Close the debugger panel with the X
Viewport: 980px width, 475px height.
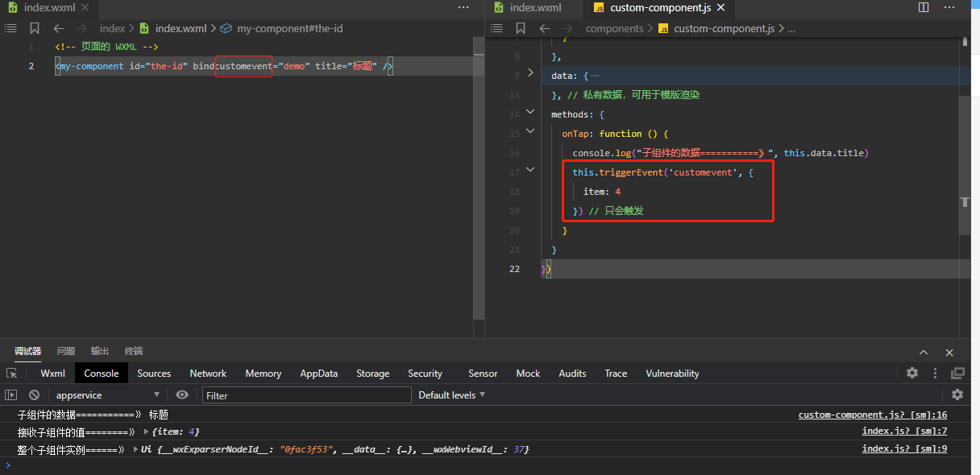(949, 352)
